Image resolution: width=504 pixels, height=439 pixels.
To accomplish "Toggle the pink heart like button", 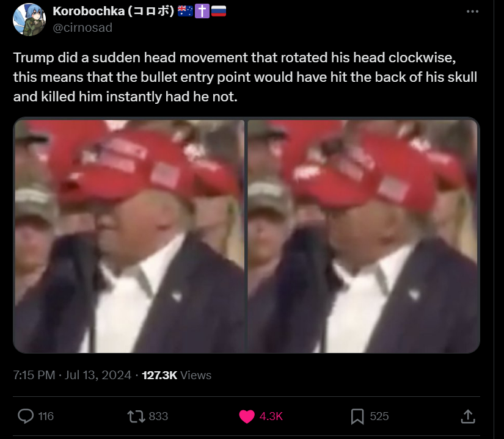I will (x=247, y=416).
